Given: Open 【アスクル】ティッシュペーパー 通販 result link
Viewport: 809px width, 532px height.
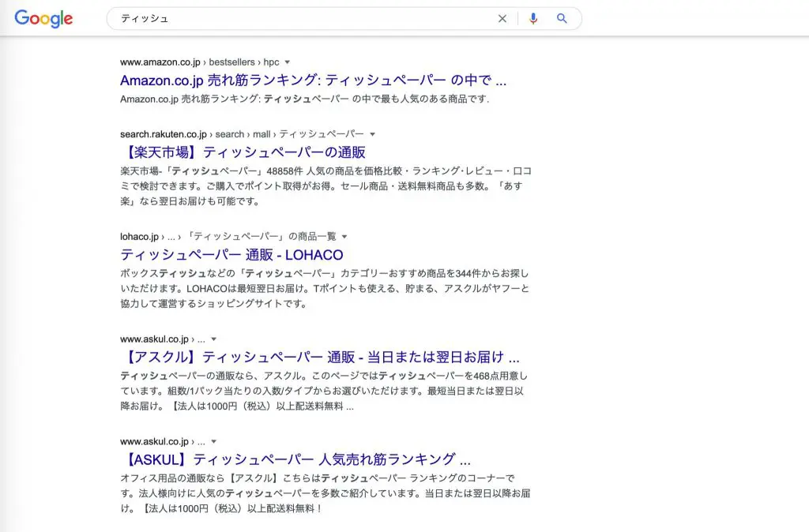Looking at the screenshot, I should pos(320,357).
